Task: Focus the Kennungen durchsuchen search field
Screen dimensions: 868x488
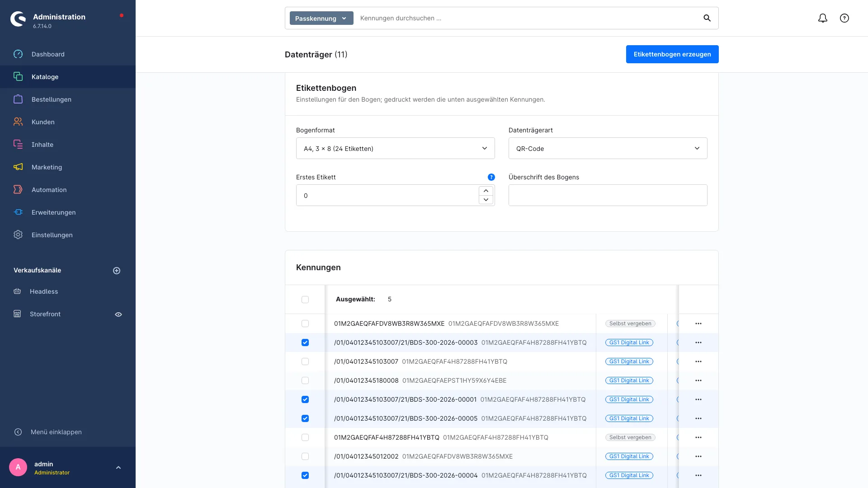Action: [527, 18]
